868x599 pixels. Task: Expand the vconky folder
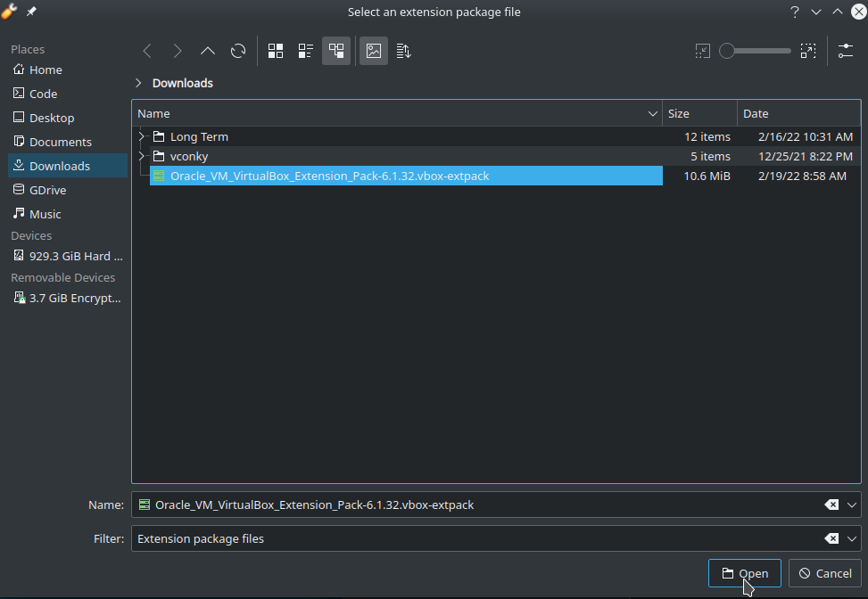pos(142,157)
